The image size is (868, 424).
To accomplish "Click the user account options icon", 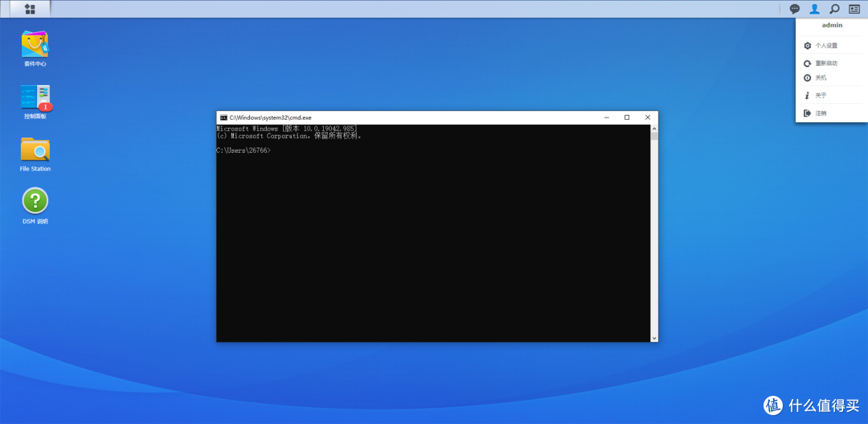I will 814,9.
